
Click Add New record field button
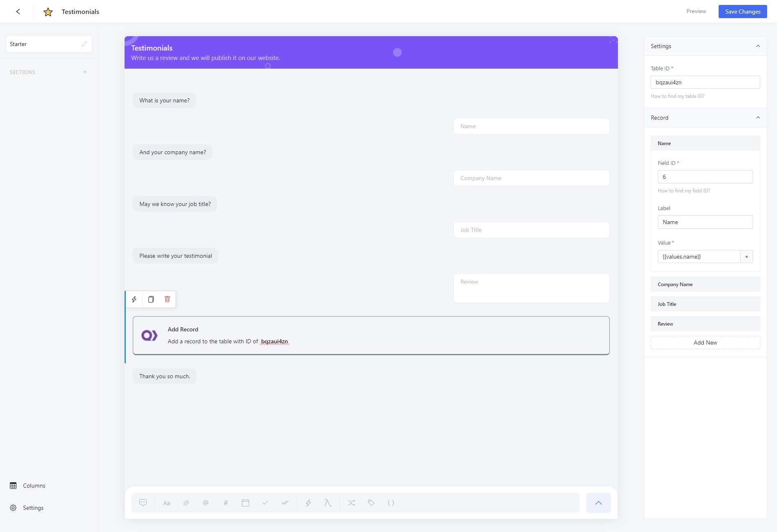tap(705, 342)
